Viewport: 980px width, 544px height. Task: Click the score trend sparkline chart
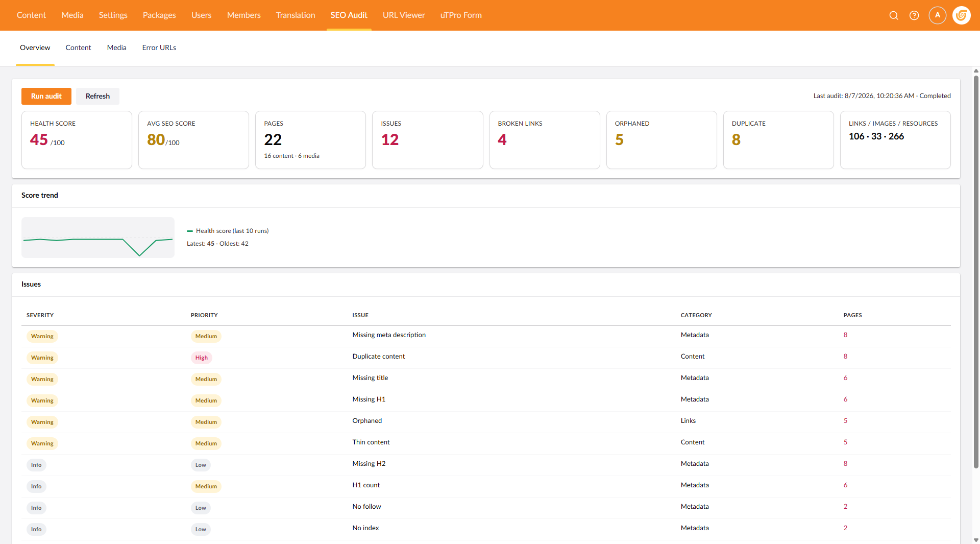98,238
